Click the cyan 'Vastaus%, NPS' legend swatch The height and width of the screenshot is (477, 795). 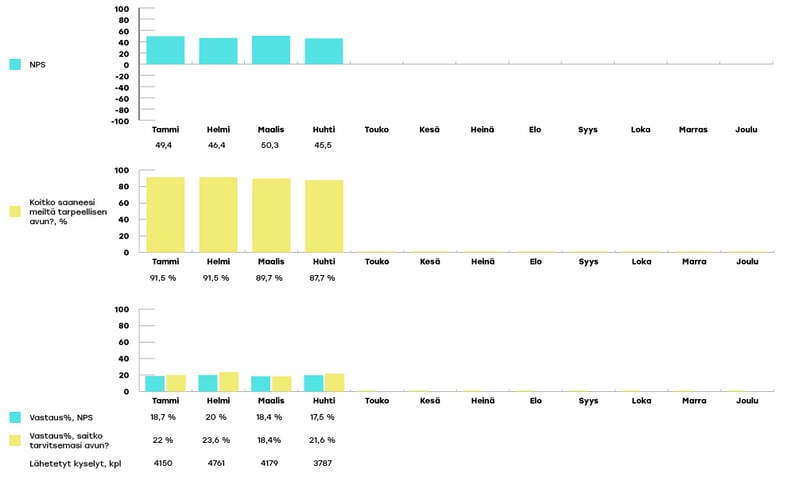(15, 417)
